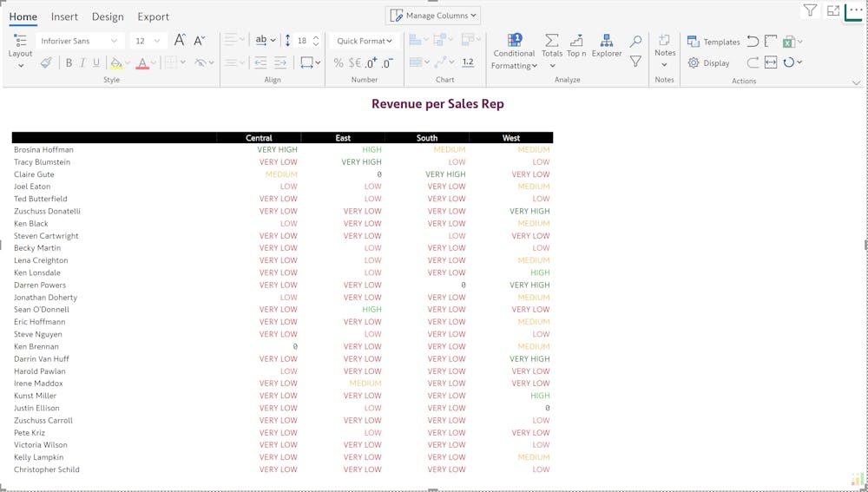
Task: Open the Layout options
Action: [20, 53]
